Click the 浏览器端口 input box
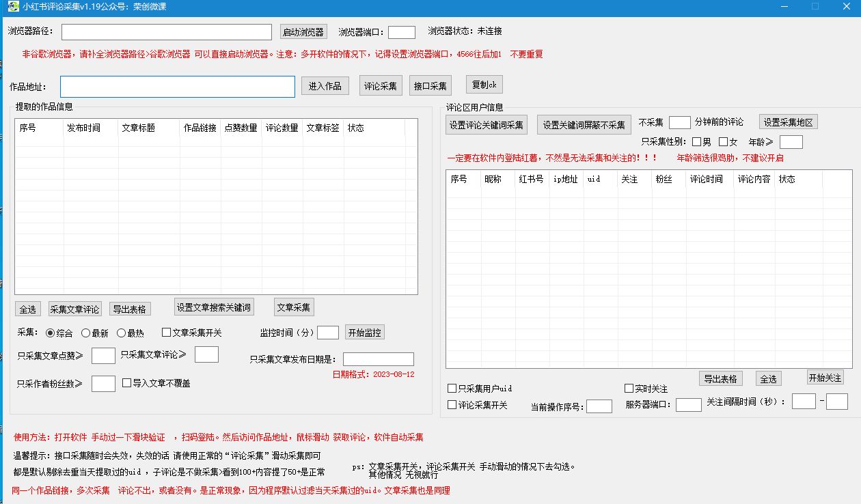This screenshot has width=861, height=504. (402, 32)
